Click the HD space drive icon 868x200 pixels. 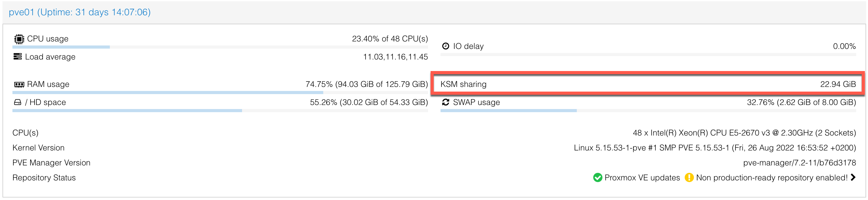(x=17, y=102)
